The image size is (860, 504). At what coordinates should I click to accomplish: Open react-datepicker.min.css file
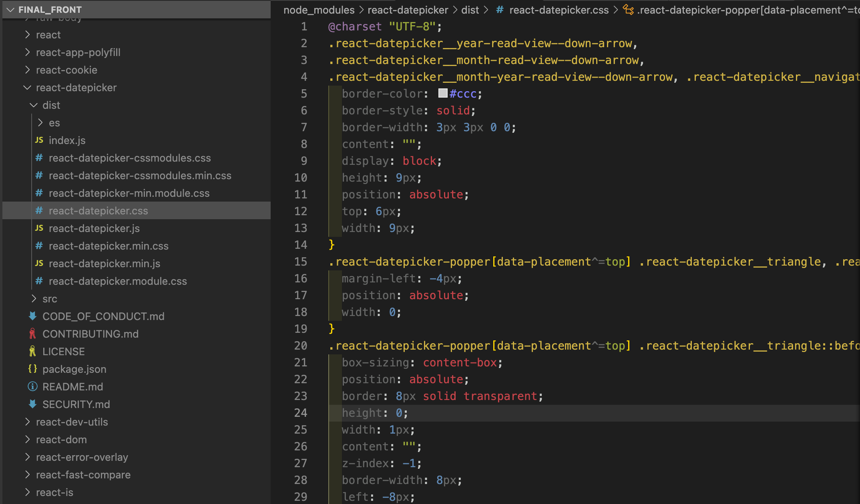pos(108,246)
